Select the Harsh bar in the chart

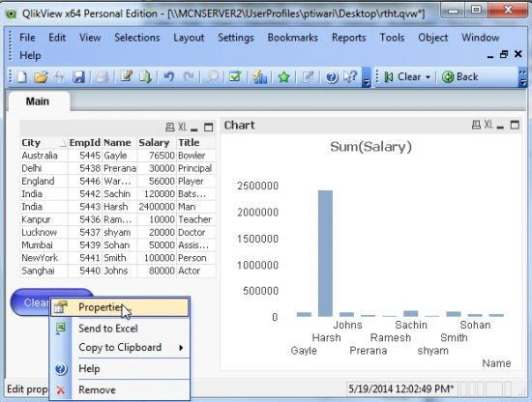[x=325, y=253]
